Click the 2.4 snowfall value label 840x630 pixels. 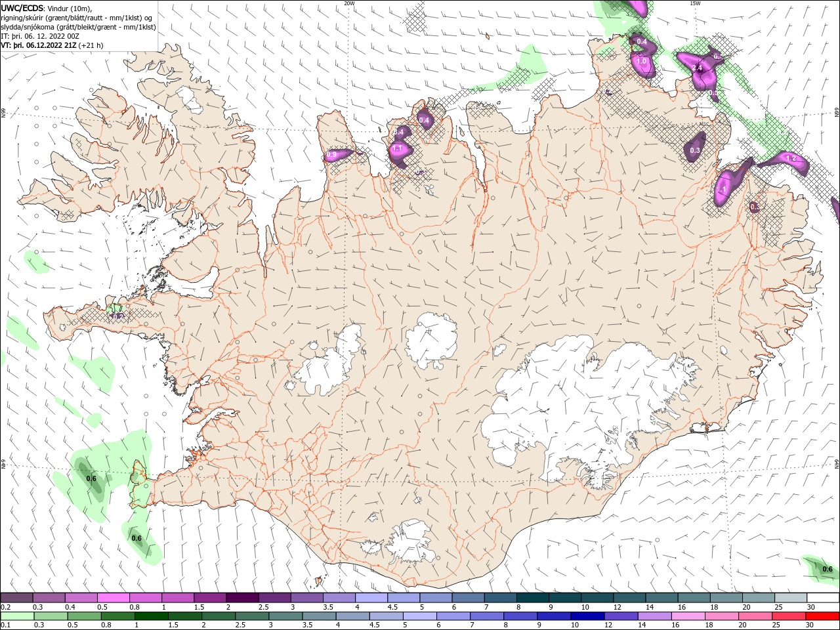click(x=697, y=68)
